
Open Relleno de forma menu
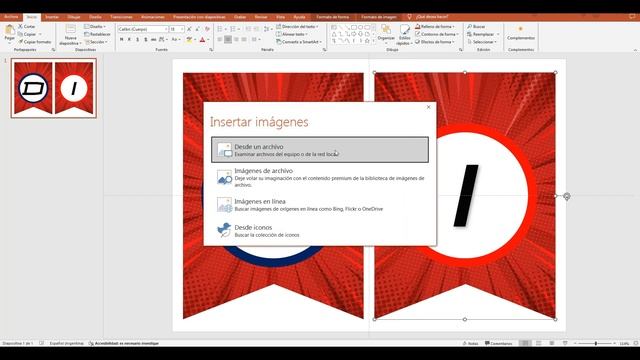[x=436, y=27]
